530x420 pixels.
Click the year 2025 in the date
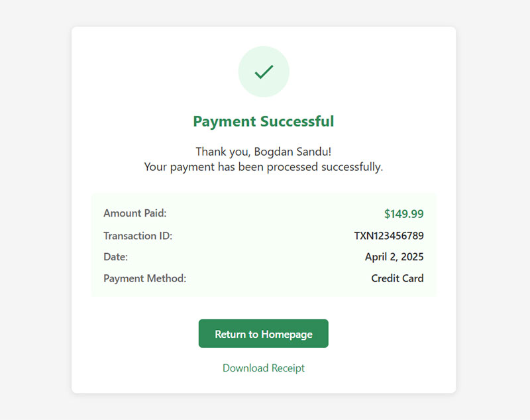[412, 257]
